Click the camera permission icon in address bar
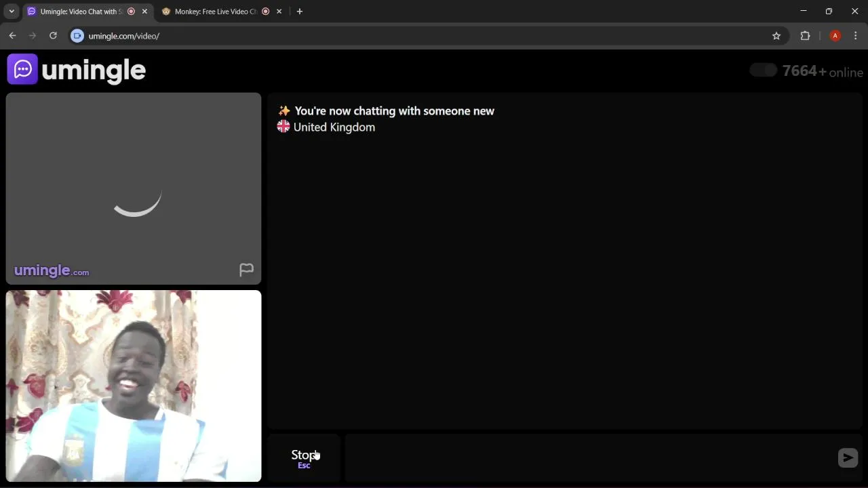Screen dimensions: 868x488 pyautogui.click(x=77, y=36)
